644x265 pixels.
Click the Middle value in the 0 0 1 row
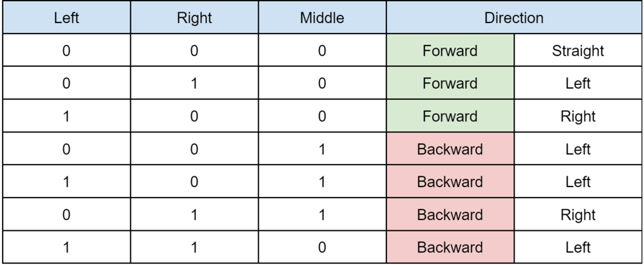point(322,149)
